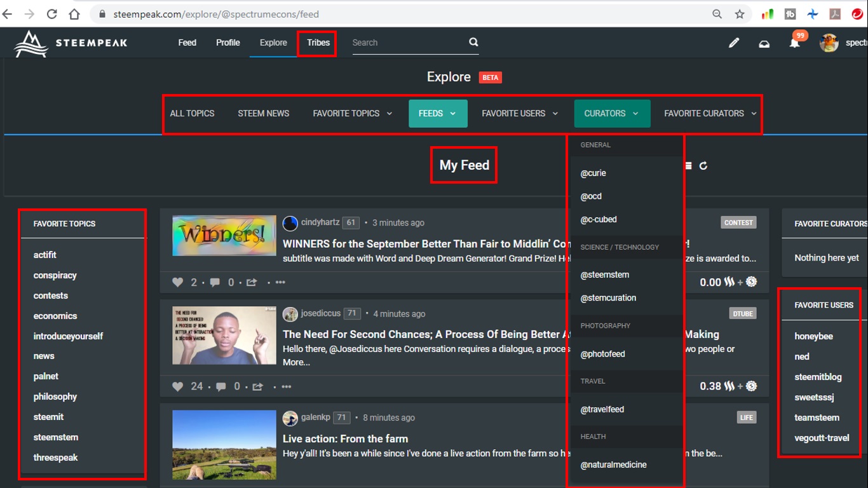
Task: Open favorite user steemitblog
Action: (818, 377)
